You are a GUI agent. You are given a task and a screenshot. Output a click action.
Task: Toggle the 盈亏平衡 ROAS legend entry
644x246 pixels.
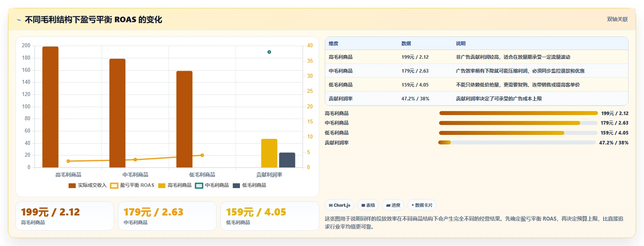(x=132, y=185)
